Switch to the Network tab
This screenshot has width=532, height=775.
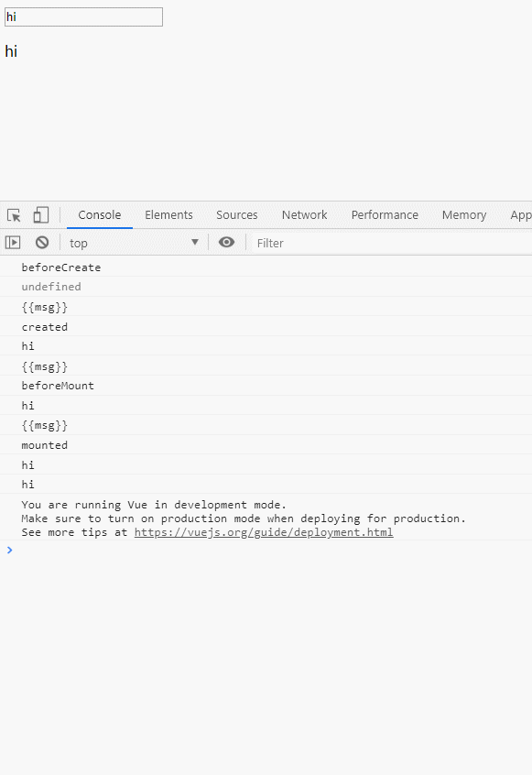(x=304, y=215)
